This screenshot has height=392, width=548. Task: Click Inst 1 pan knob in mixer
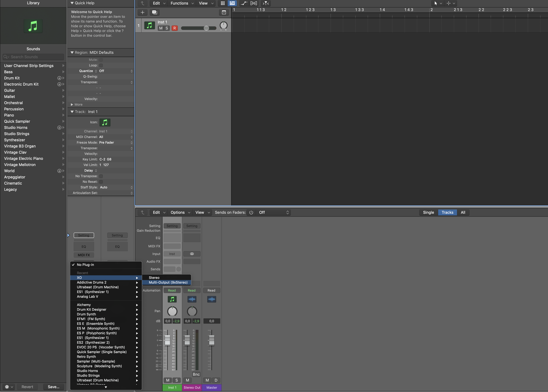(x=172, y=311)
